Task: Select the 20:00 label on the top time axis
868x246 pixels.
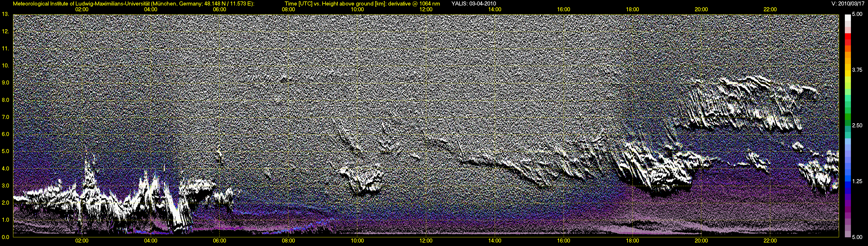Action: (701, 10)
